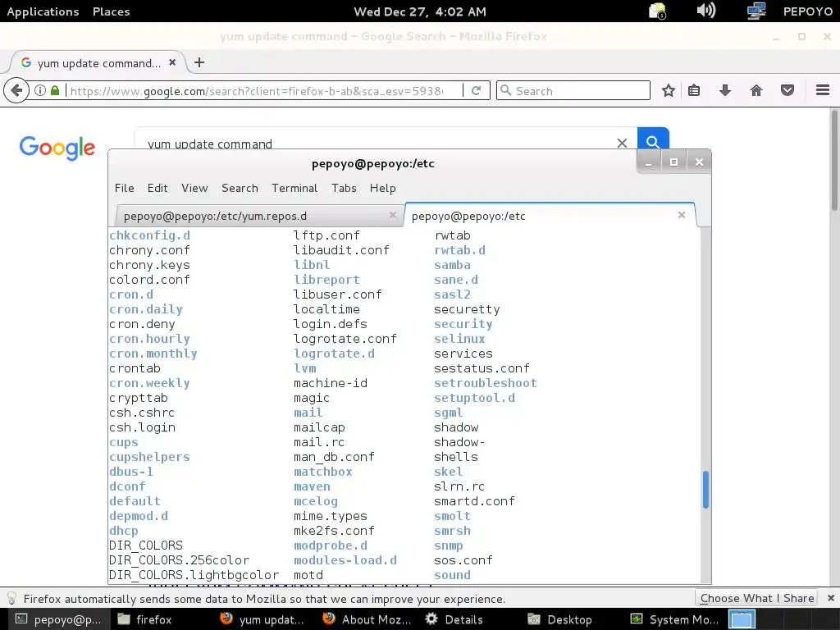
Task: Clear the Google search box with X
Action: pyautogui.click(x=622, y=143)
